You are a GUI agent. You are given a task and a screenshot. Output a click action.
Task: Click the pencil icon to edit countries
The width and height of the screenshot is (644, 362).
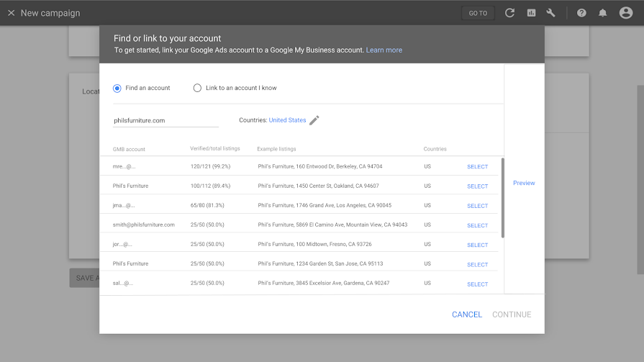(x=314, y=120)
